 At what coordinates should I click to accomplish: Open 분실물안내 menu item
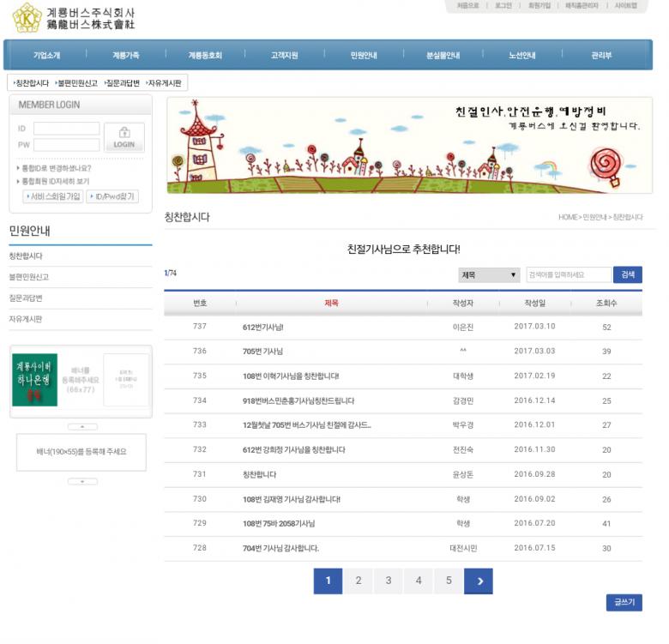443,56
